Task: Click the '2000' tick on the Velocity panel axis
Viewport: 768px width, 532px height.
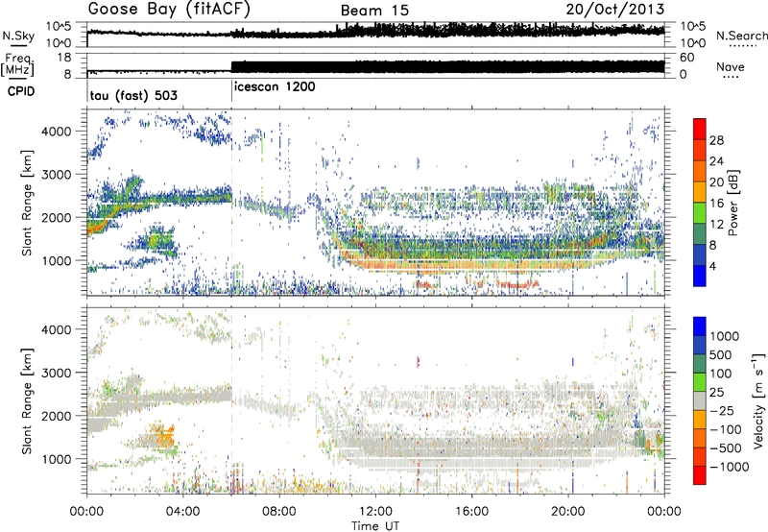Action: 56,416
